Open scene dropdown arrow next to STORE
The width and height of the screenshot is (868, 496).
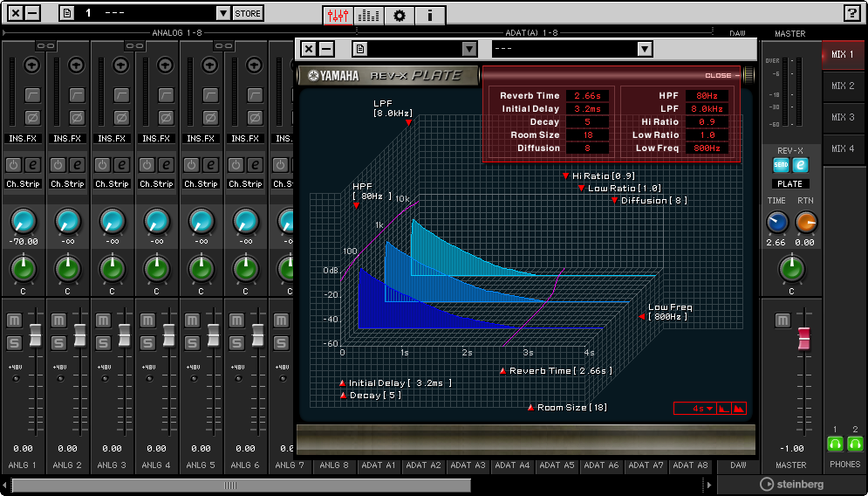tap(223, 13)
